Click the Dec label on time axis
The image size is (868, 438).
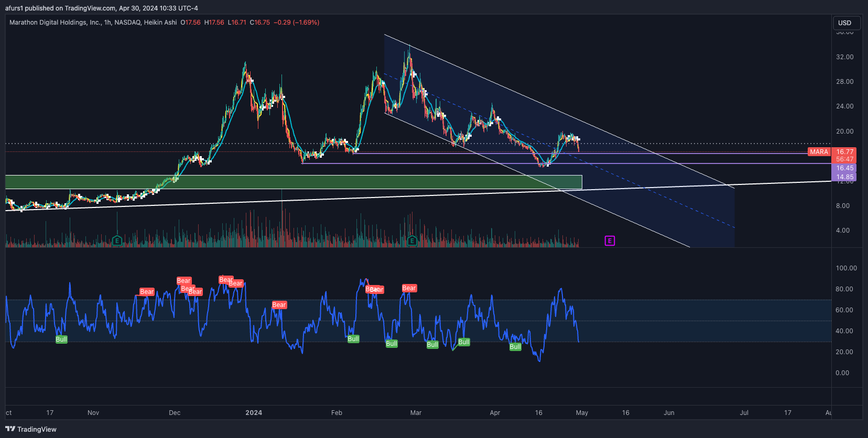pyautogui.click(x=175, y=413)
